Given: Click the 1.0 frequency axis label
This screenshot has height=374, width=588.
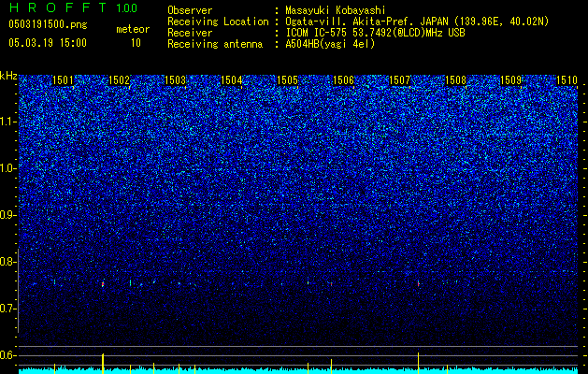Looking at the screenshot, I should click(x=8, y=168).
